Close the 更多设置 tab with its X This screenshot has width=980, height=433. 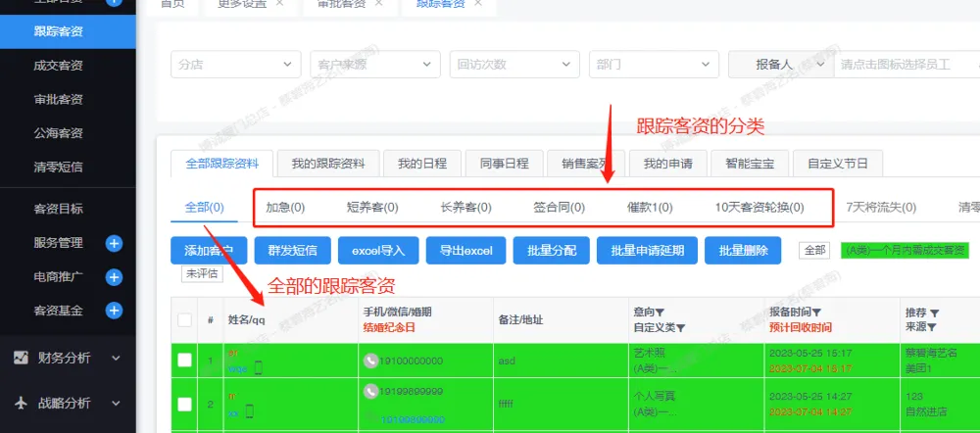click(x=279, y=4)
